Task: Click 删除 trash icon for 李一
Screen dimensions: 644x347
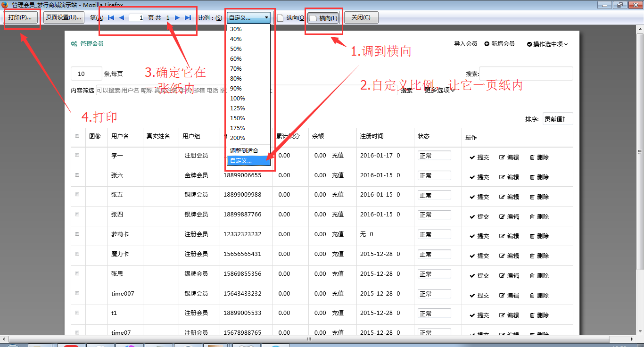Action: click(532, 157)
